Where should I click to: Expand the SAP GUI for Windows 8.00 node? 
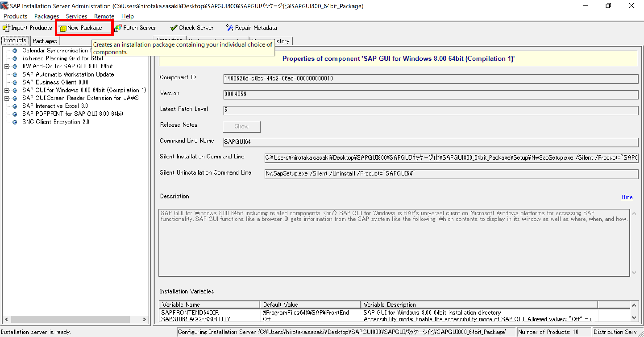(x=7, y=90)
